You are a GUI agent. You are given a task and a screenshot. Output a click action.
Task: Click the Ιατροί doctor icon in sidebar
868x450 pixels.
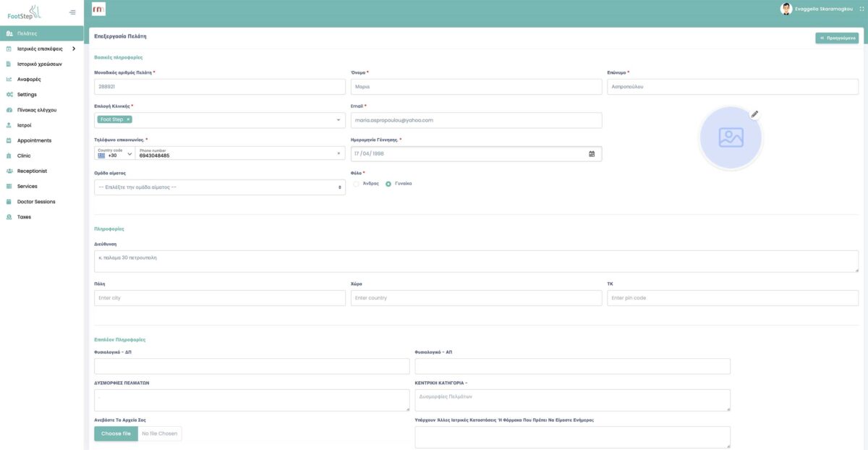[x=9, y=125]
